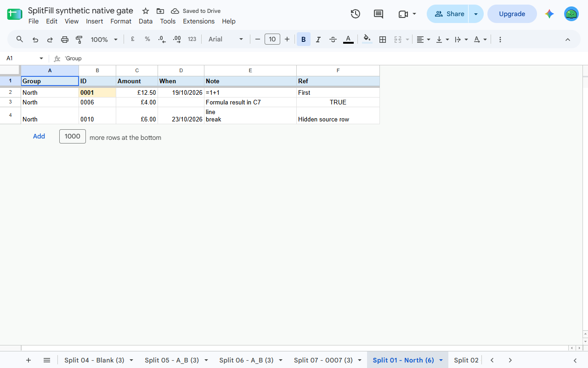Viewport: 588px width, 368px height.
Task: Click the search menus magnifier icon
Action: (20, 40)
